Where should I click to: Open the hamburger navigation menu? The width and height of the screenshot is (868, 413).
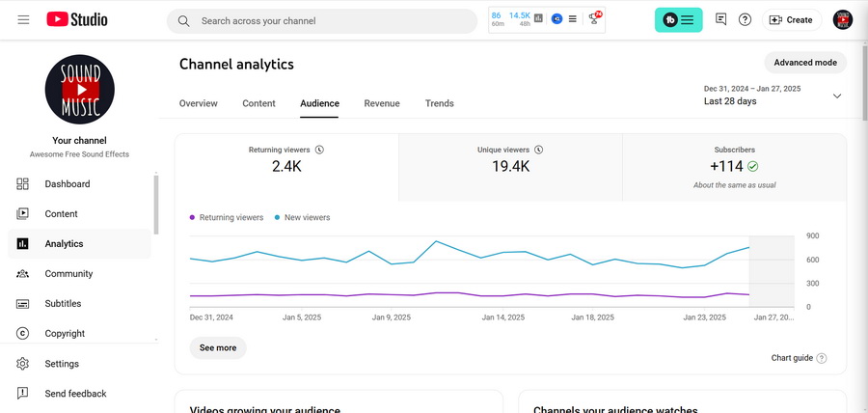(x=23, y=20)
